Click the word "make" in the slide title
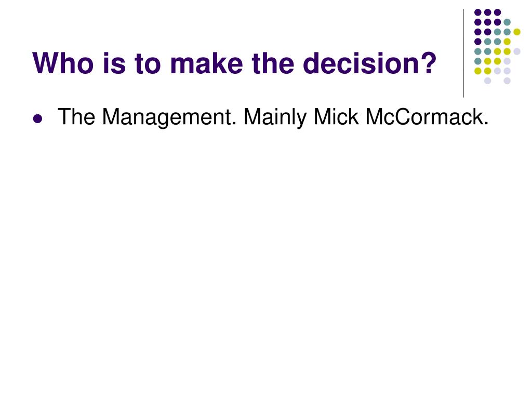 (206, 63)
